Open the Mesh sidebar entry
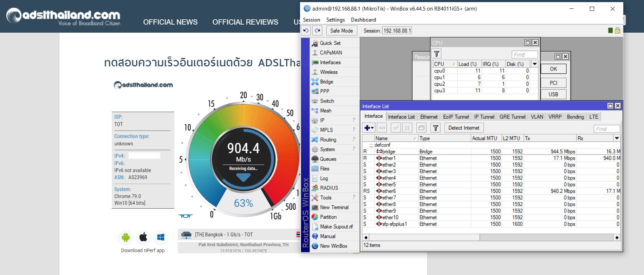The width and height of the screenshot is (644, 275). coord(325,111)
